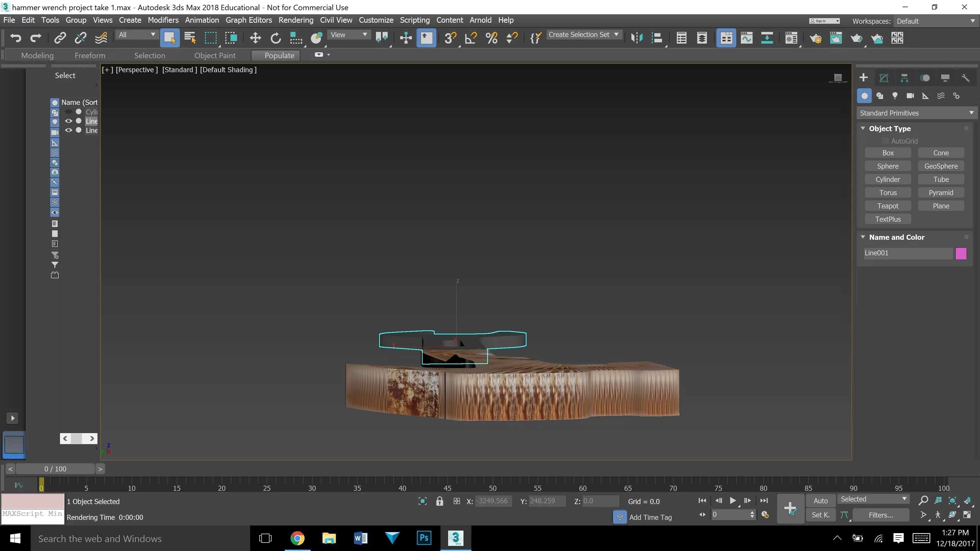The height and width of the screenshot is (551, 980).
Task: Click the Mirror tool icon
Action: (x=636, y=38)
